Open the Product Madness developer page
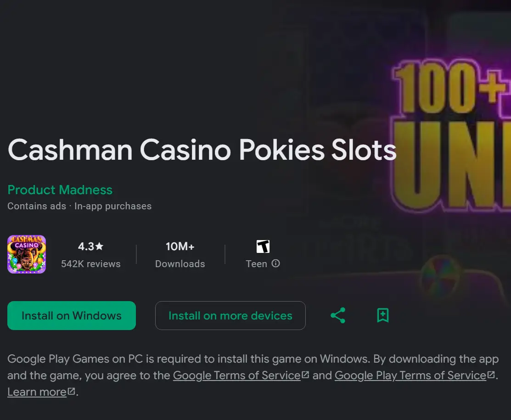Viewport: 511px width, 420px height. 60,190
